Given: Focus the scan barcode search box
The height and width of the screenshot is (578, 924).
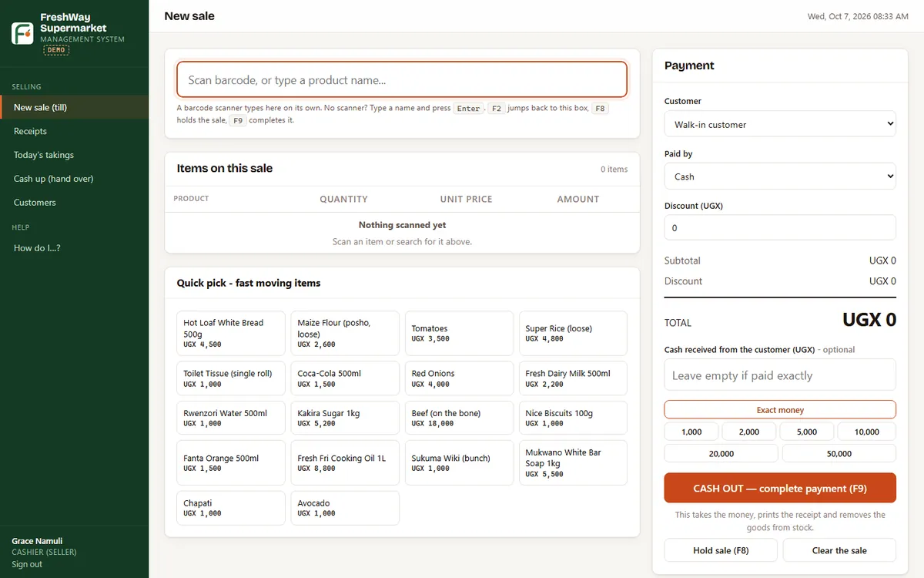Looking at the screenshot, I should click(x=402, y=79).
